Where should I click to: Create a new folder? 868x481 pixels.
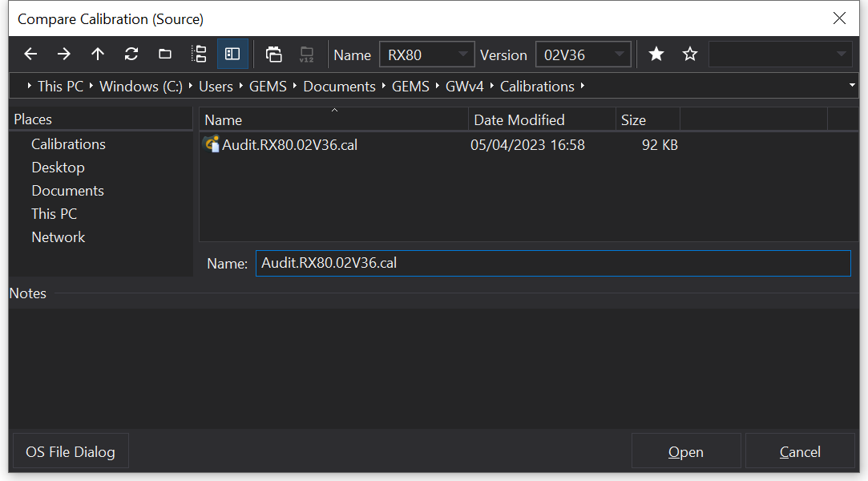(165, 55)
